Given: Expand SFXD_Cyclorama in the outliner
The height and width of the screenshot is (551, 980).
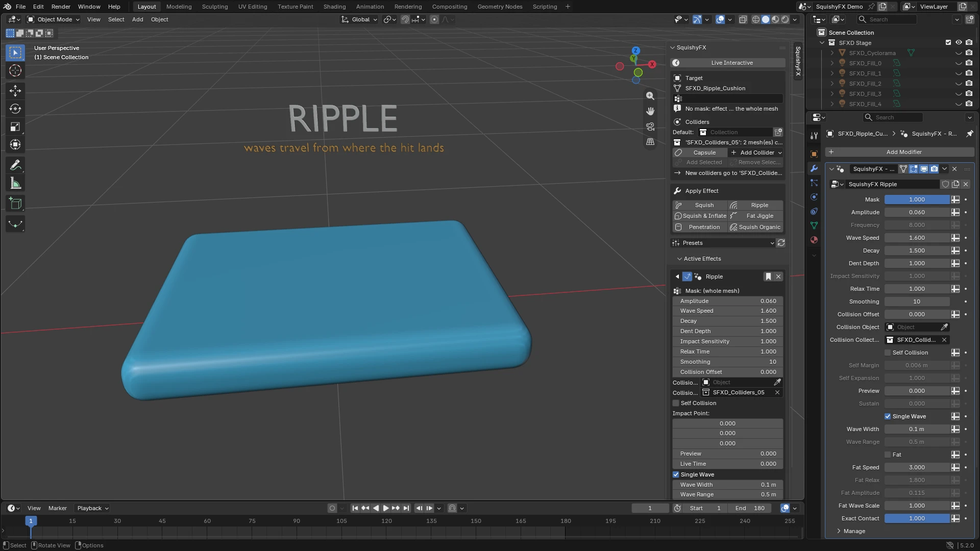Looking at the screenshot, I should tap(832, 53).
